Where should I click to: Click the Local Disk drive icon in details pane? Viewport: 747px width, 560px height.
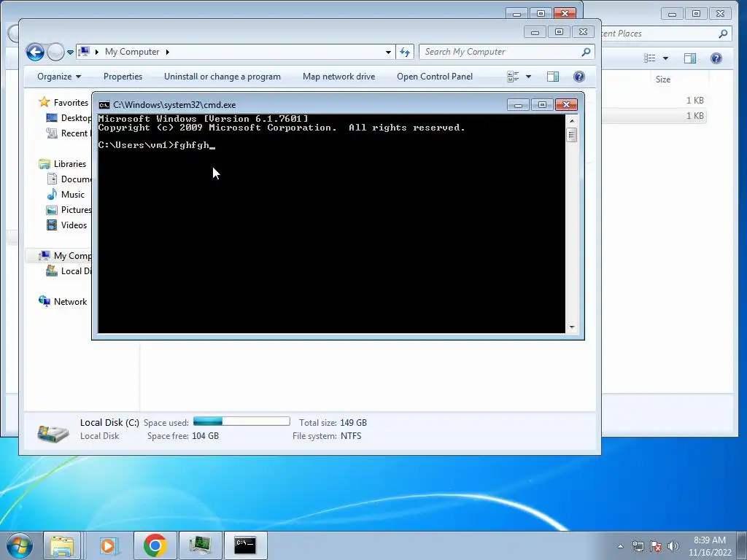53,432
